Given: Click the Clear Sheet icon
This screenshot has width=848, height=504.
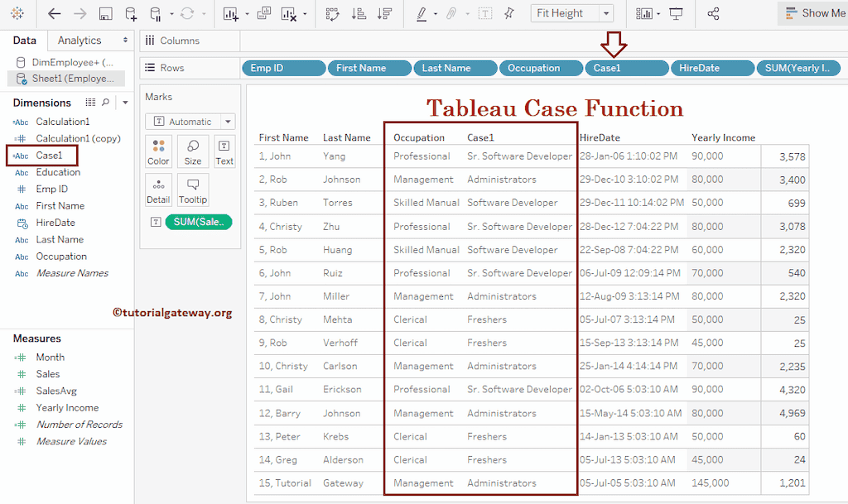Looking at the screenshot, I should point(289,14).
